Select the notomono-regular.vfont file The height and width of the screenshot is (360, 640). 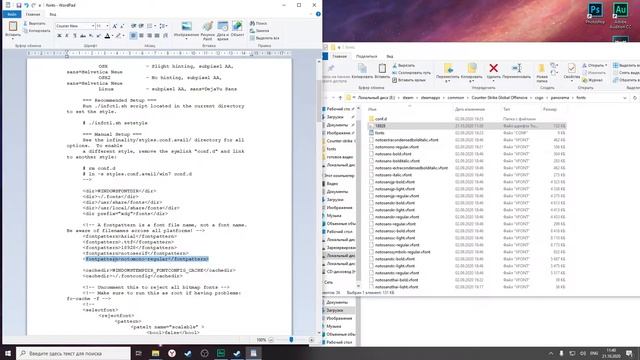pos(397,147)
